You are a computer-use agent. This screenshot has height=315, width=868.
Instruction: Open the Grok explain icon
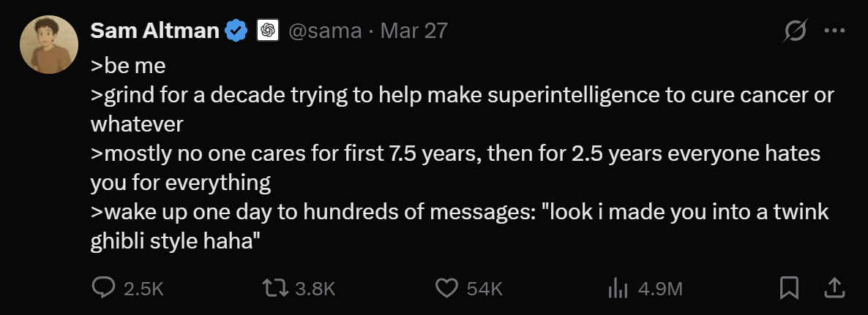795,30
